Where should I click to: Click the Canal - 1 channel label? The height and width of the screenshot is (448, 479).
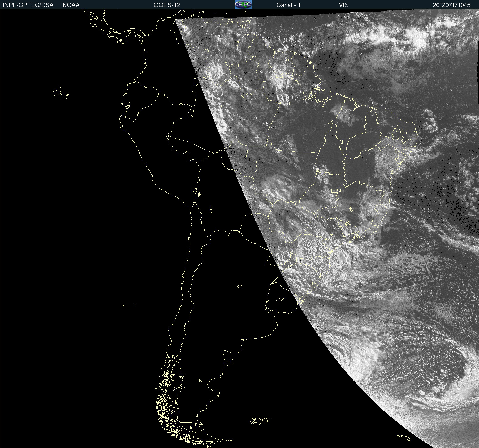tap(288, 5)
